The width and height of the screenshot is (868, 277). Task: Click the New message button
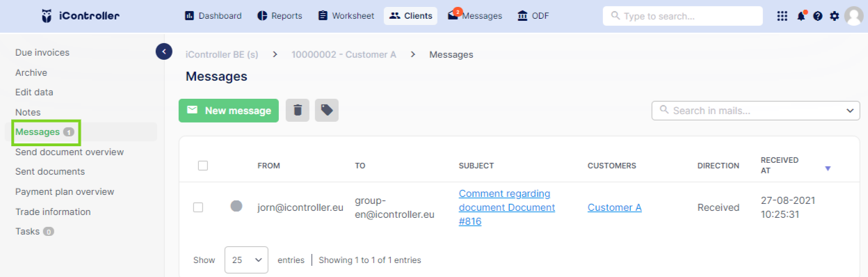coord(229,110)
